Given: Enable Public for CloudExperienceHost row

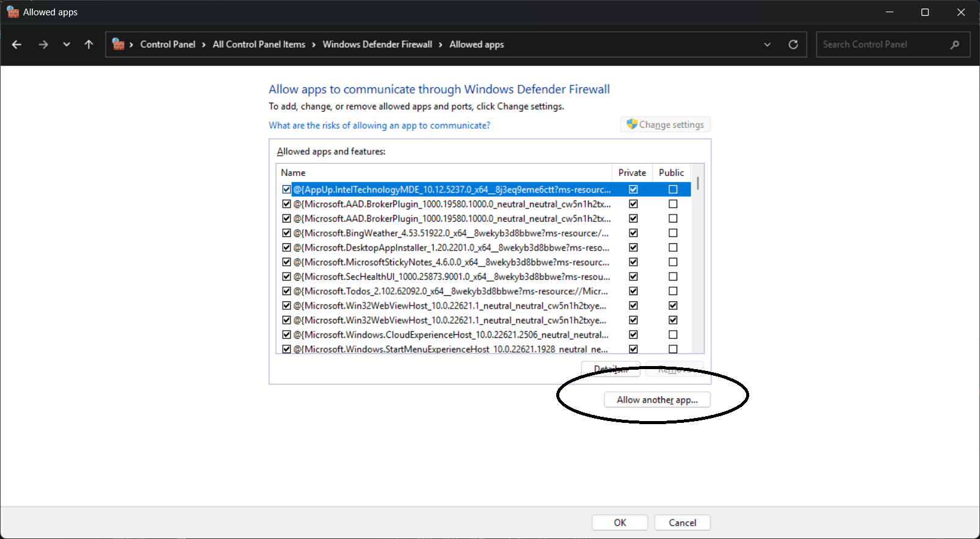Looking at the screenshot, I should point(673,335).
